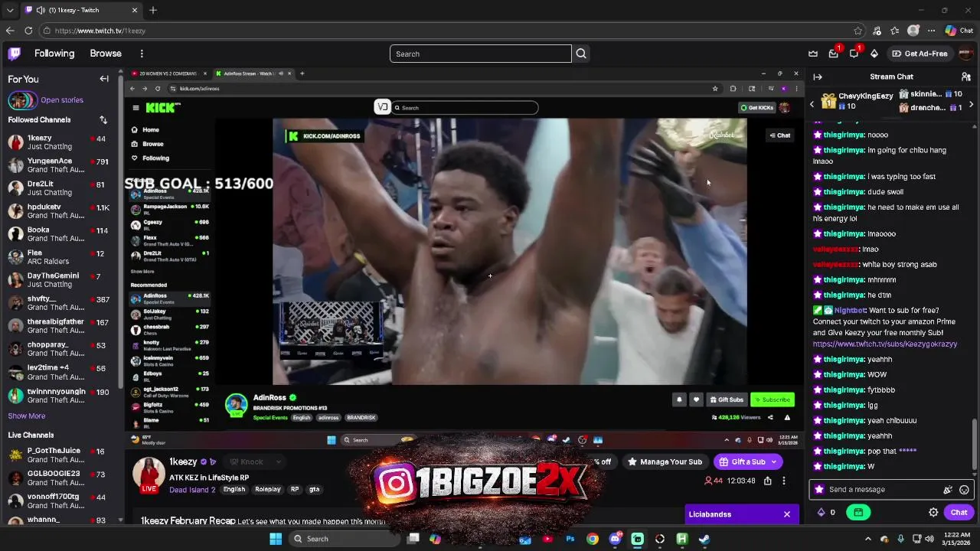Open Google Chrome from the taskbar
Screen dimensions: 980x551
(x=593, y=539)
